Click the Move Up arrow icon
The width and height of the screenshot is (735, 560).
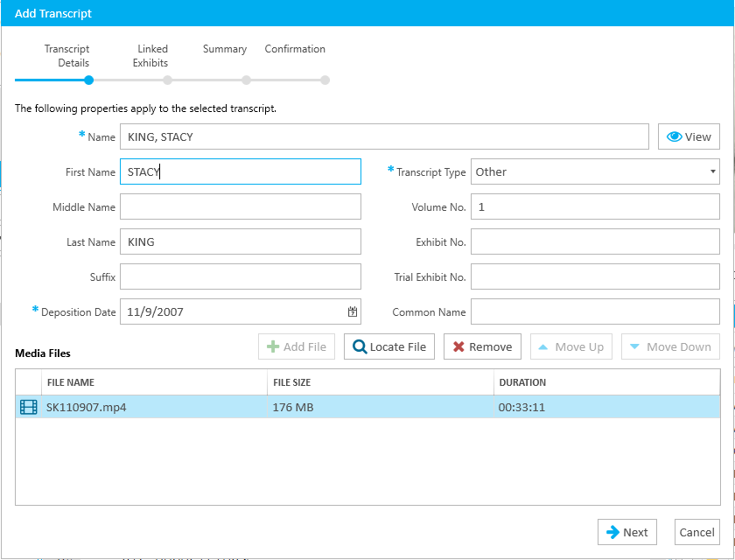542,347
